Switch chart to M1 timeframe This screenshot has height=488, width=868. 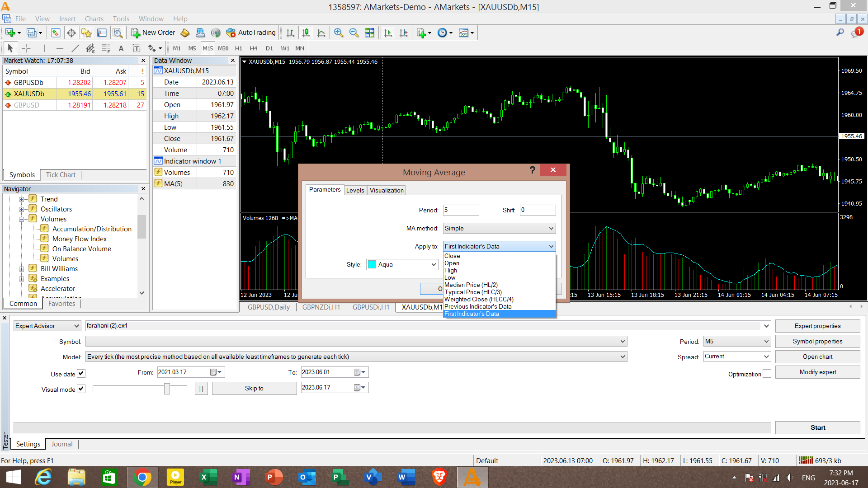pos(177,48)
